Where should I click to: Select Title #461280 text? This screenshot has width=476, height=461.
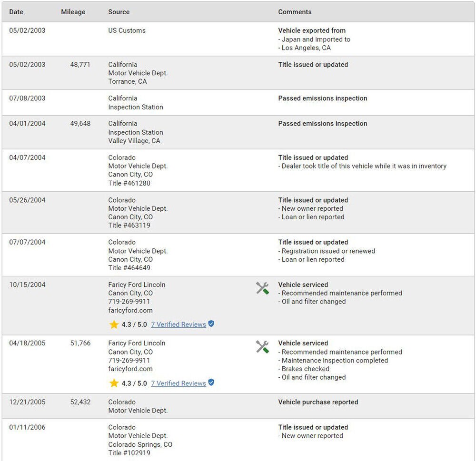tap(129, 183)
